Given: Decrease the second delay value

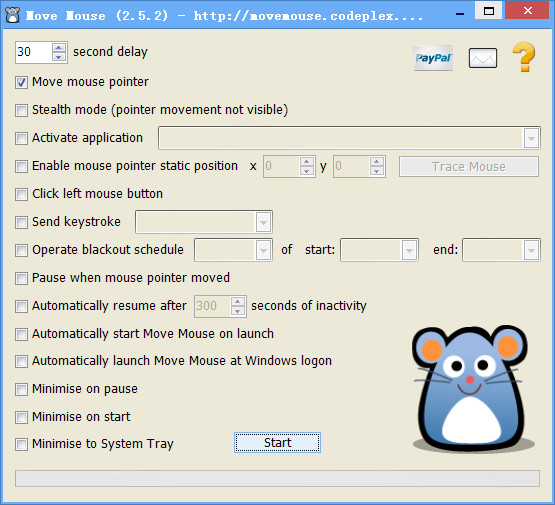Looking at the screenshot, I should 59,57.
